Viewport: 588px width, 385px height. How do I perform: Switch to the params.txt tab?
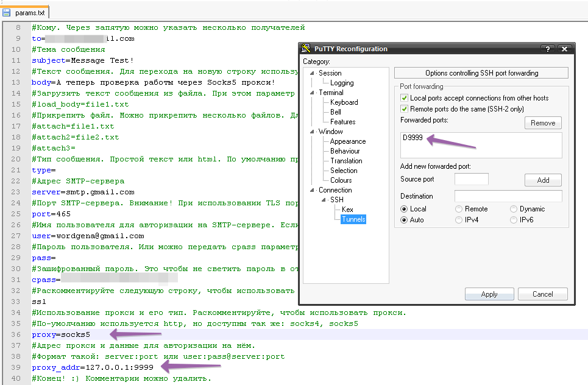click(25, 12)
